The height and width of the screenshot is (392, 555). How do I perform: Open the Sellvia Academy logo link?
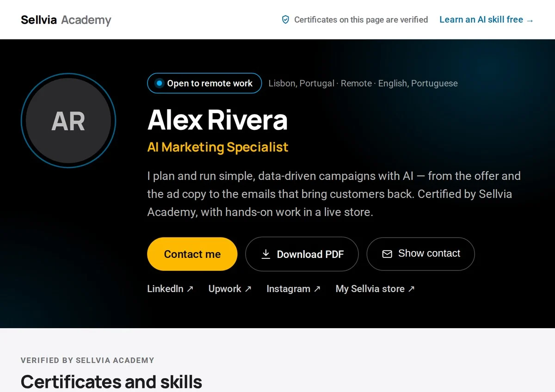tap(66, 20)
